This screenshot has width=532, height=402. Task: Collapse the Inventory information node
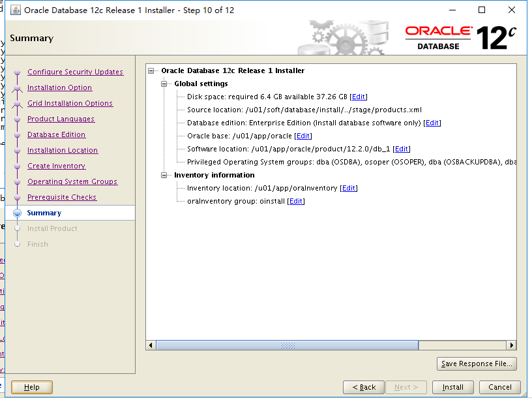click(164, 175)
